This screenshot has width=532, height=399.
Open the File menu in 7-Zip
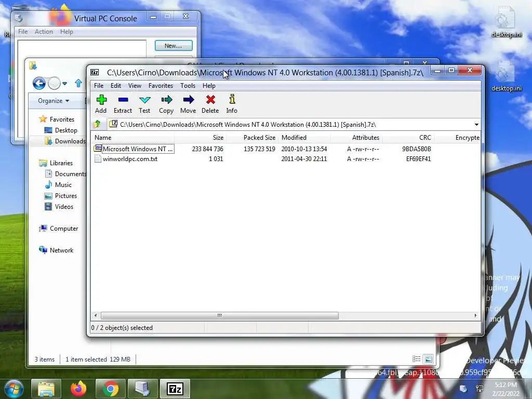99,86
